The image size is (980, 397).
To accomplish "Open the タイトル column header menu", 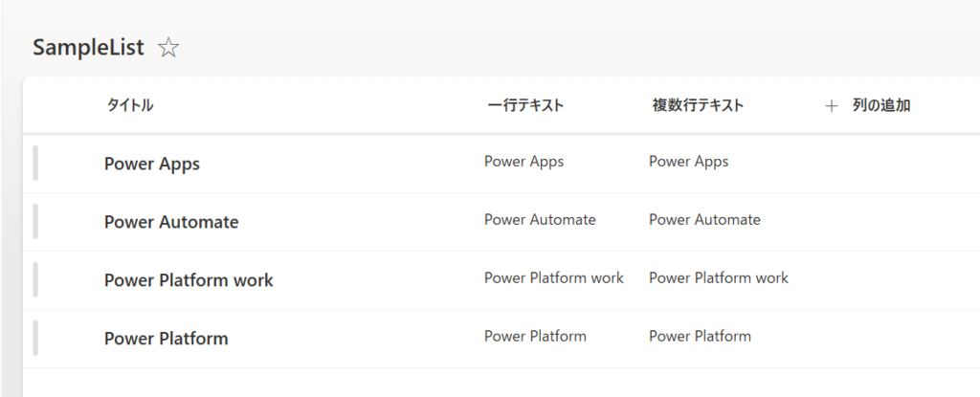I will pos(129,106).
